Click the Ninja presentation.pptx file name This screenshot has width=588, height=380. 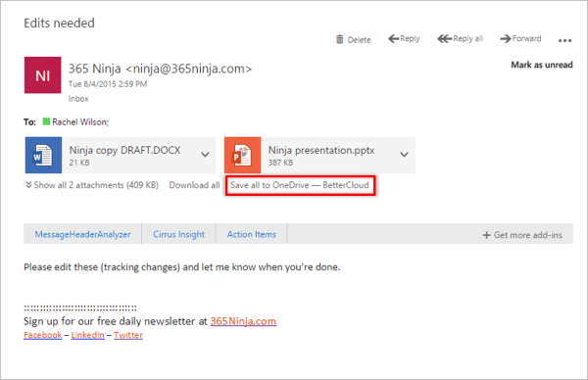point(321,150)
